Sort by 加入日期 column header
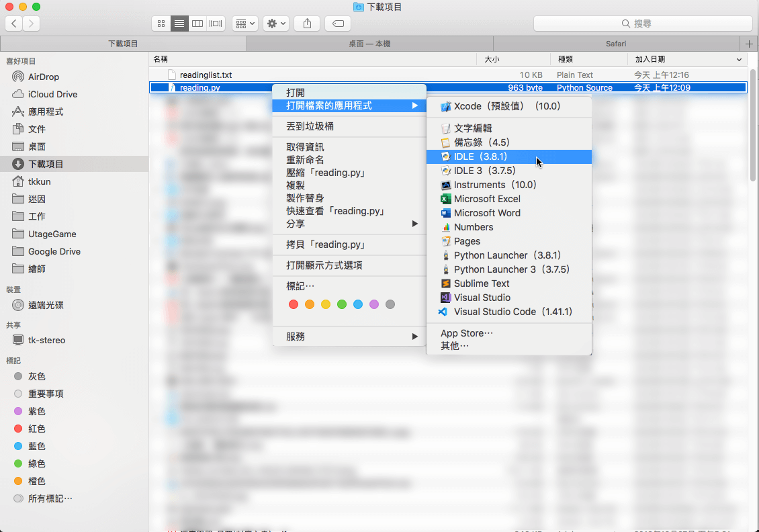Image resolution: width=759 pixels, height=532 pixels. pos(688,59)
